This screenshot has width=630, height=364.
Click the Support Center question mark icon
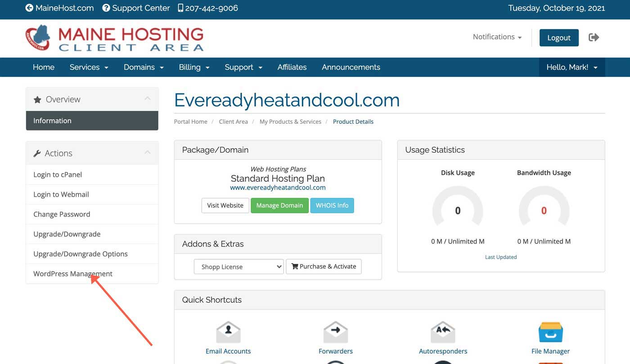pos(106,8)
